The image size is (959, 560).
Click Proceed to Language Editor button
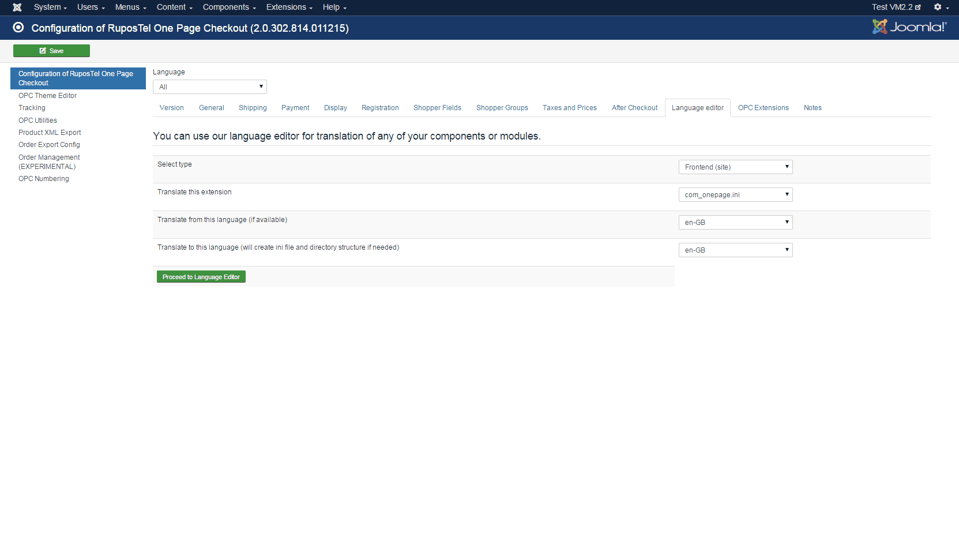201,277
